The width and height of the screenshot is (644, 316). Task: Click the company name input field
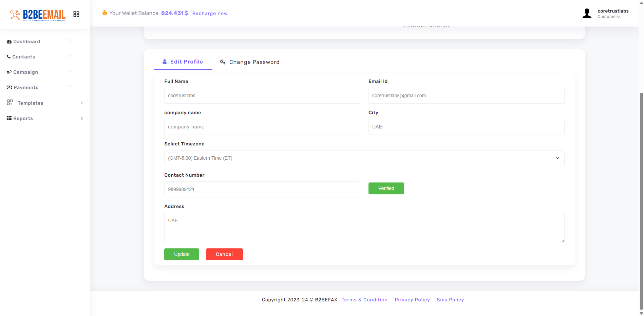point(262,127)
